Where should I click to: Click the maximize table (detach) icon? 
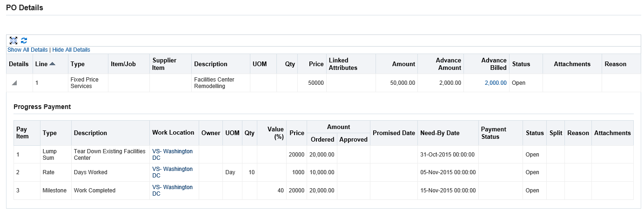[x=13, y=41]
